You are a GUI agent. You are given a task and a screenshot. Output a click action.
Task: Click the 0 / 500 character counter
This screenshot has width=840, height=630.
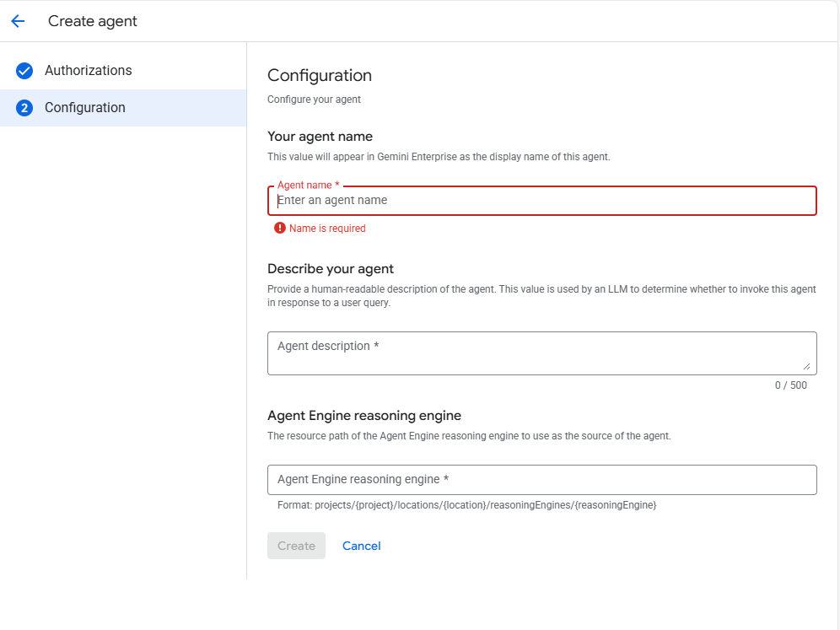(790, 385)
